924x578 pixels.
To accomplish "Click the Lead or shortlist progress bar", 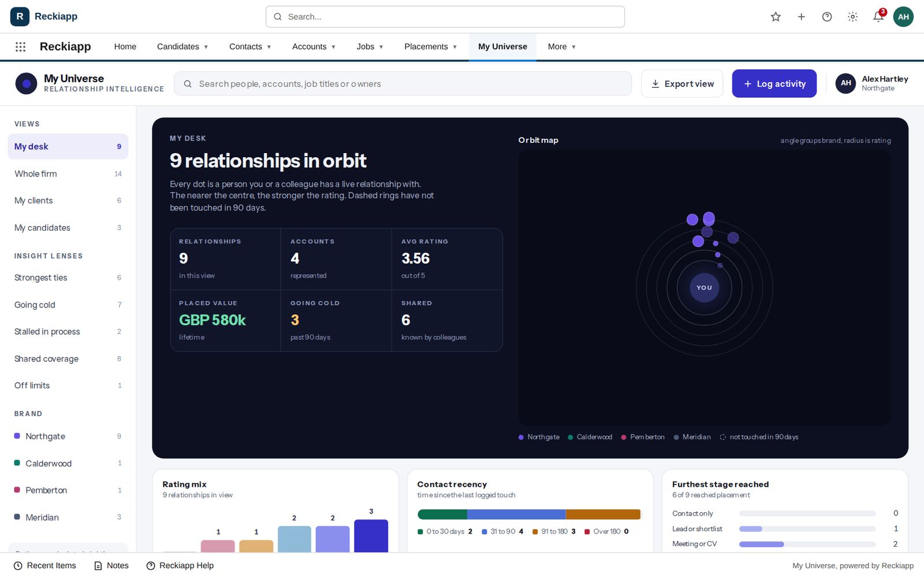I will click(807, 529).
